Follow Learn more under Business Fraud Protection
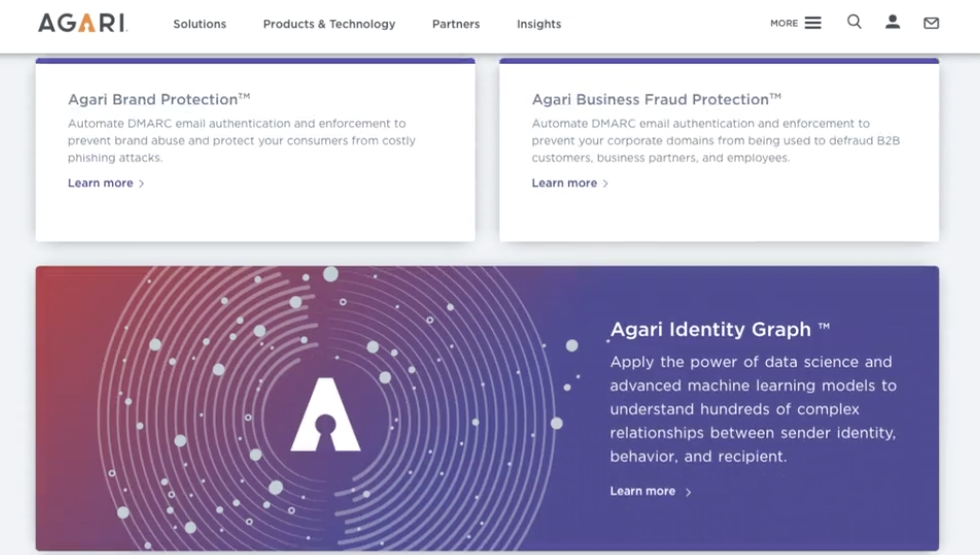The height and width of the screenshot is (555, 980). pyautogui.click(x=564, y=183)
